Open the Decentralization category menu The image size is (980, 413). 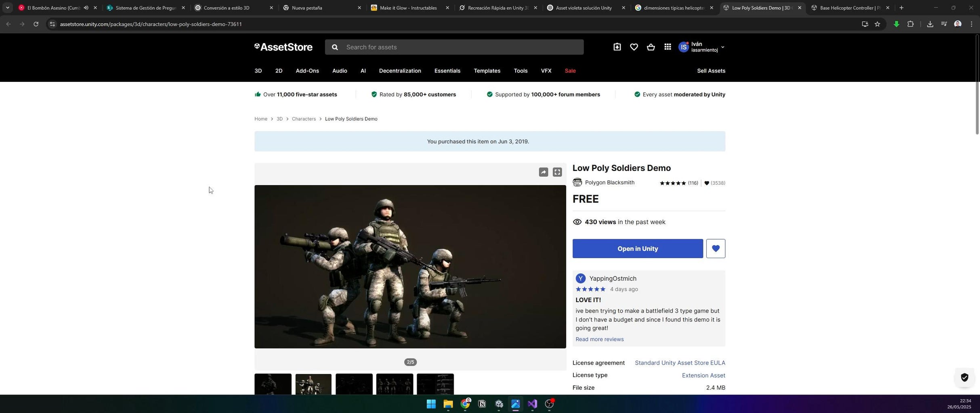coord(400,71)
